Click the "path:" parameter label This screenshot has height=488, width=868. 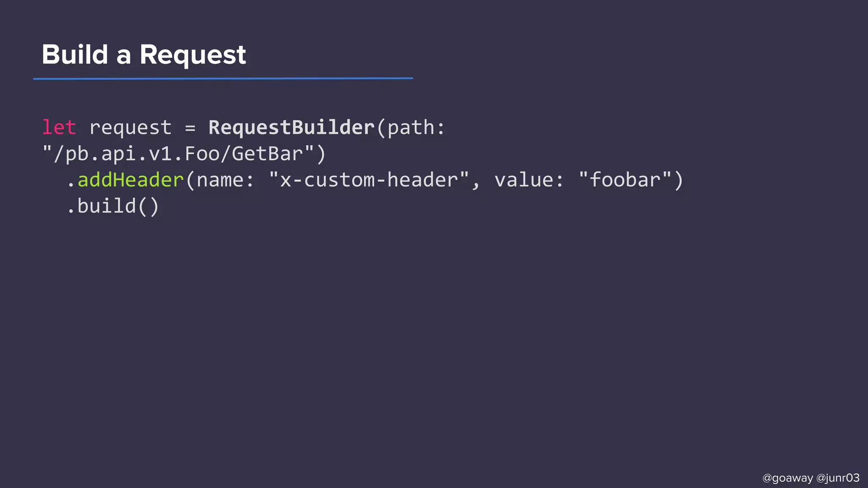click(416, 128)
